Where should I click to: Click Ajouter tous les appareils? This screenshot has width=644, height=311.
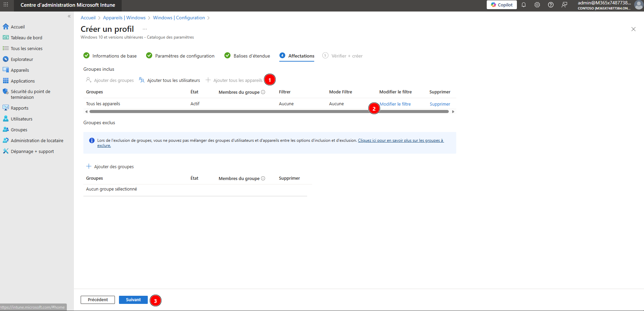[234, 80]
